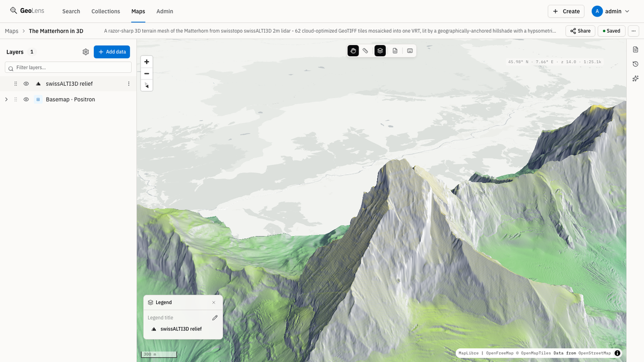Open the admin user dropdown
This screenshot has width=644, height=362.
coord(611,11)
